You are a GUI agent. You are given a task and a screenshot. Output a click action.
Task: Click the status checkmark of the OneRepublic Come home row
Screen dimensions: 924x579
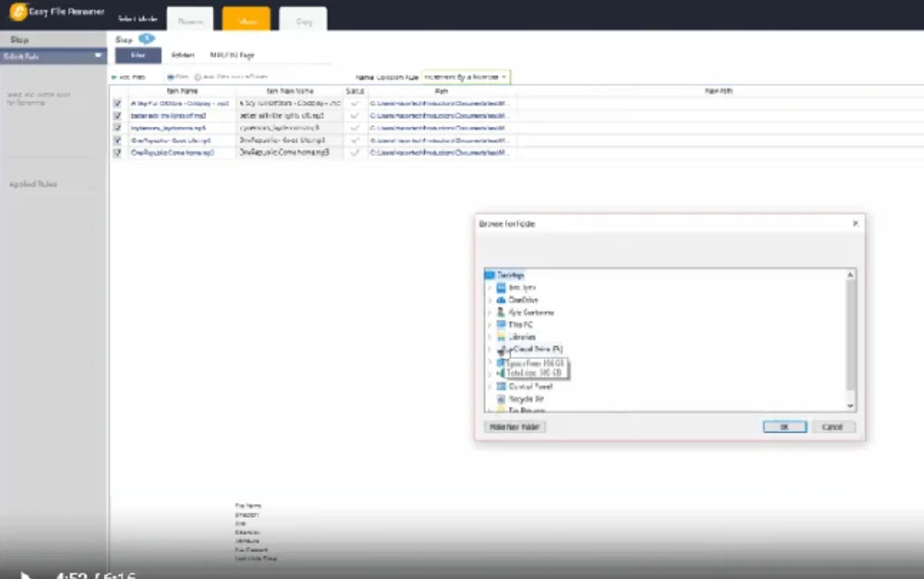(x=354, y=153)
